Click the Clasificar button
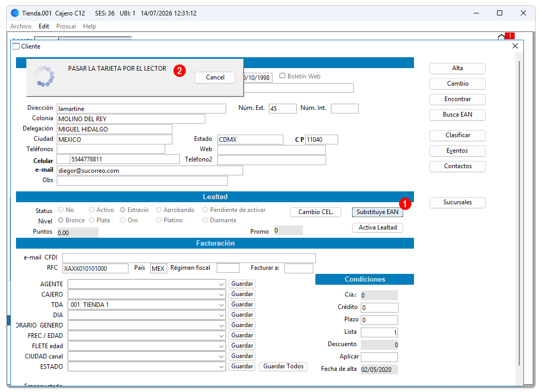 coord(457,135)
